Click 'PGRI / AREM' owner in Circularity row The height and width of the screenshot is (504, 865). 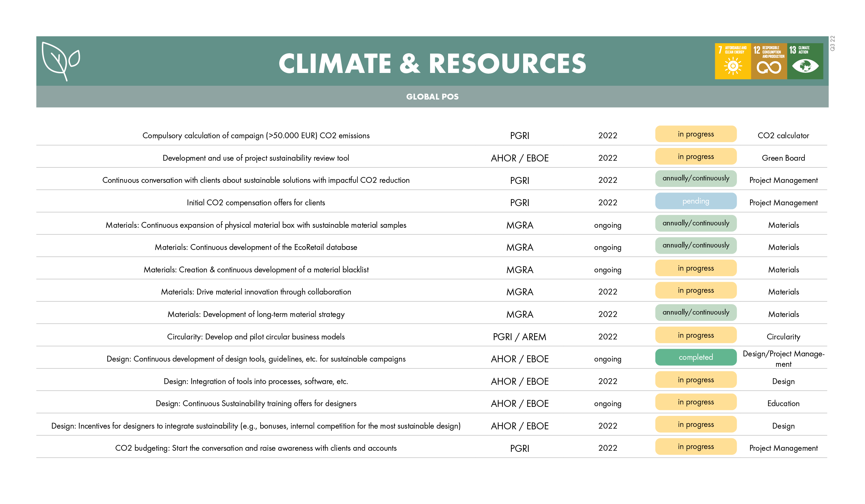(x=519, y=337)
